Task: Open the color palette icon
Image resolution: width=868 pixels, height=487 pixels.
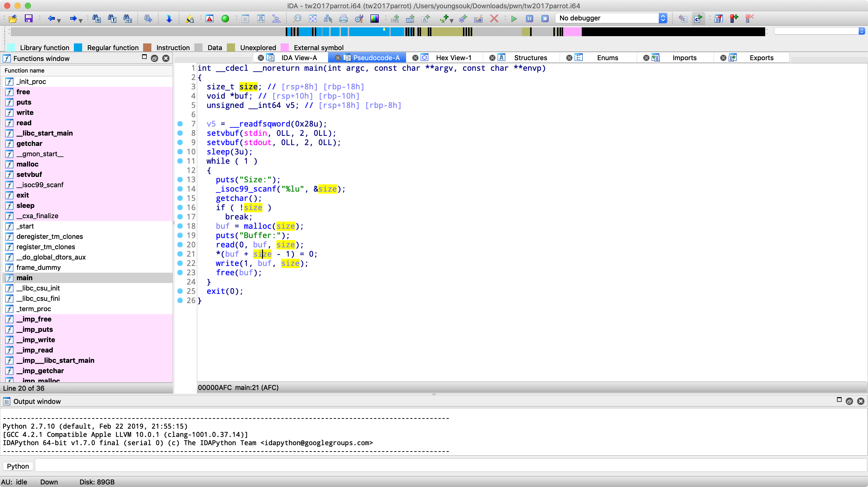Action: (374, 19)
